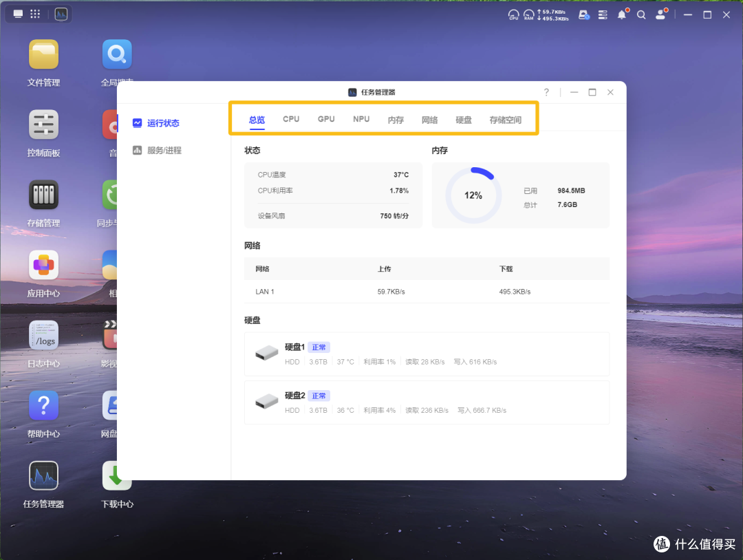This screenshot has width=743, height=560.
Task: Click the 硬盘2 drive icon
Action: pos(267,401)
